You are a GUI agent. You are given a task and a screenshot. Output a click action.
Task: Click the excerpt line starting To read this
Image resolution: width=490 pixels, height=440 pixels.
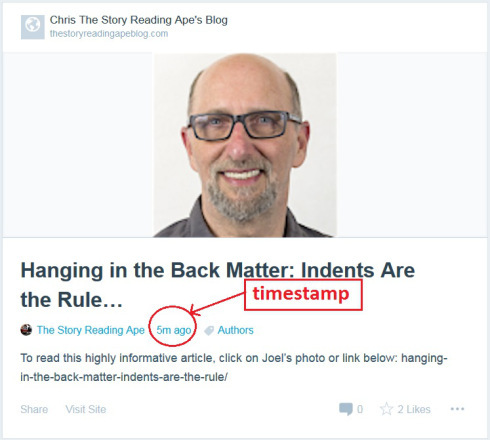pos(234,358)
